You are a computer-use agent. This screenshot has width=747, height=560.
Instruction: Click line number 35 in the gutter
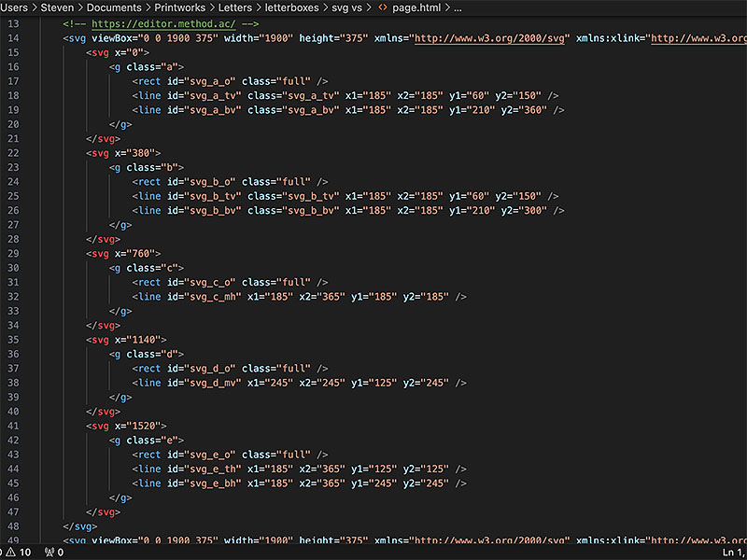(x=12, y=340)
